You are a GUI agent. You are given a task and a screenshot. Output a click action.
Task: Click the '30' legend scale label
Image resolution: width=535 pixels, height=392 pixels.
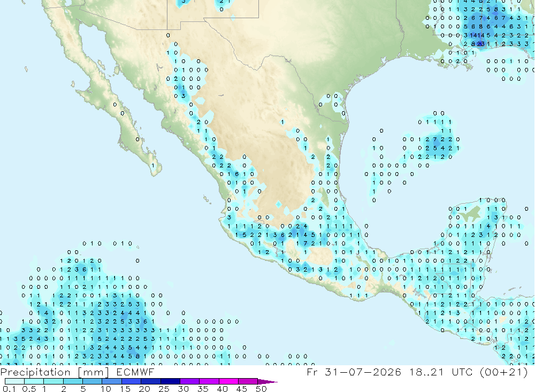184,389
